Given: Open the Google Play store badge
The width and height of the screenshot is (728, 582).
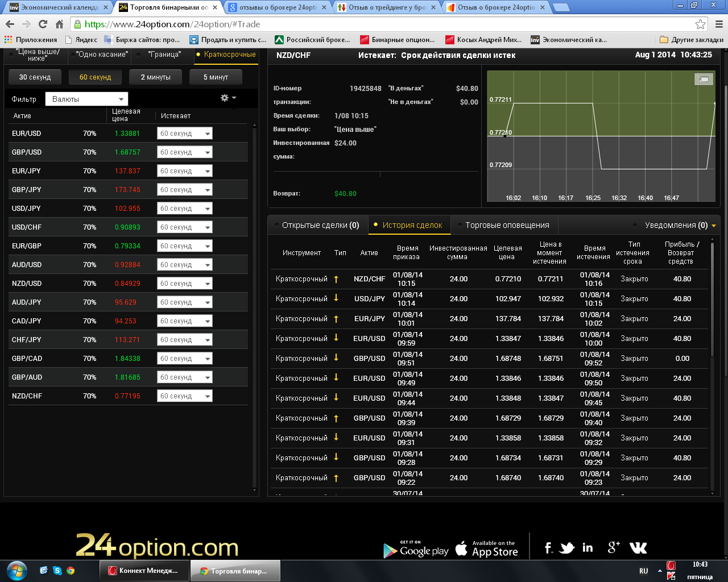Looking at the screenshot, I should (x=416, y=549).
